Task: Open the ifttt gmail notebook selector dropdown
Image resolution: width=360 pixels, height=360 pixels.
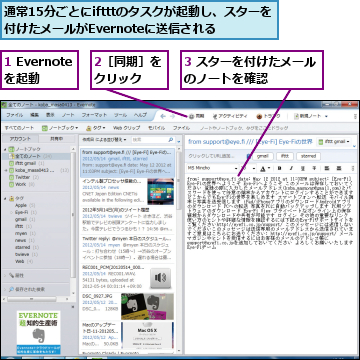Action: (334, 141)
